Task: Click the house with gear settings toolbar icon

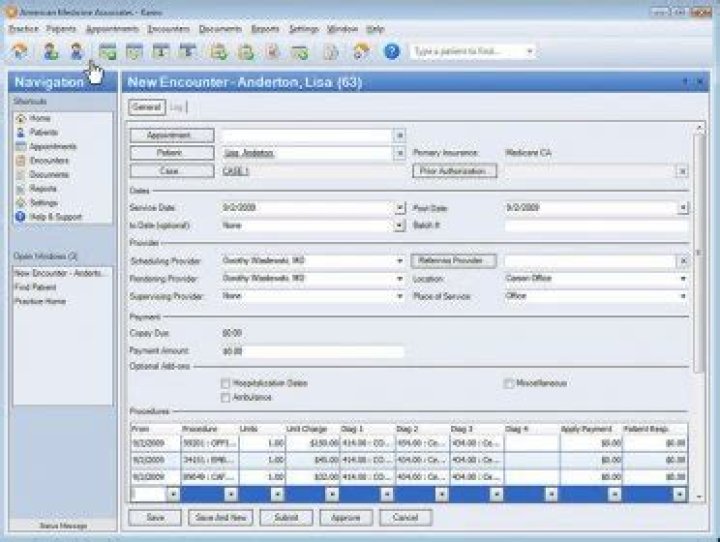Action: pos(361,51)
